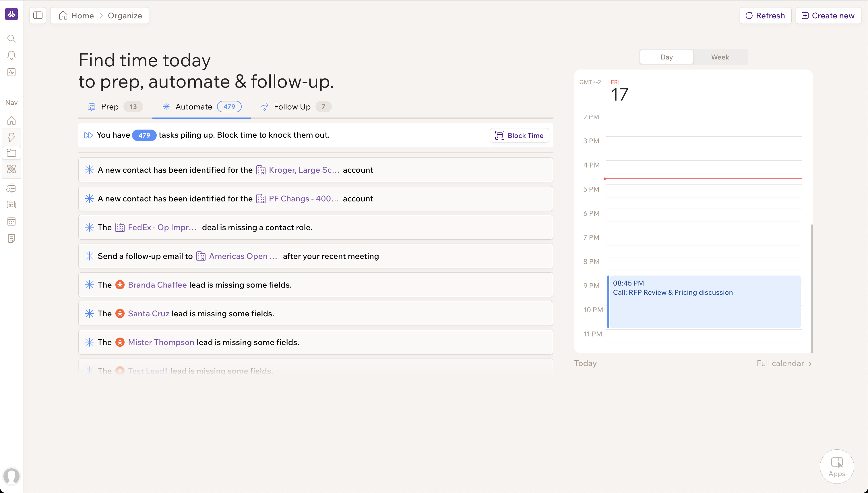Click the atom-shaped sidebar icon
Screen dimensions: 868x493
(11, 169)
